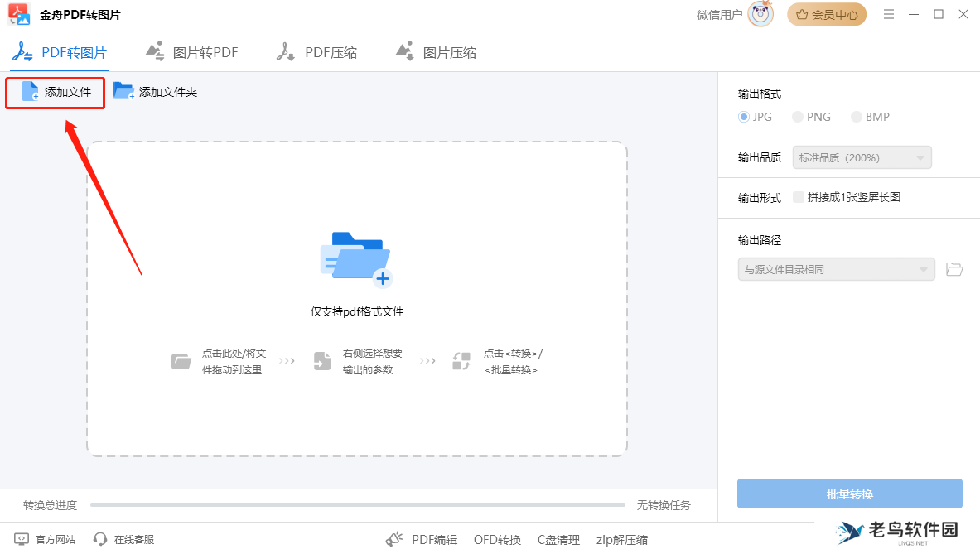Viewport: 980px width, 554px height.
Task: Open the 输出品质 quality dropdown
Action: tap(862, 157)
